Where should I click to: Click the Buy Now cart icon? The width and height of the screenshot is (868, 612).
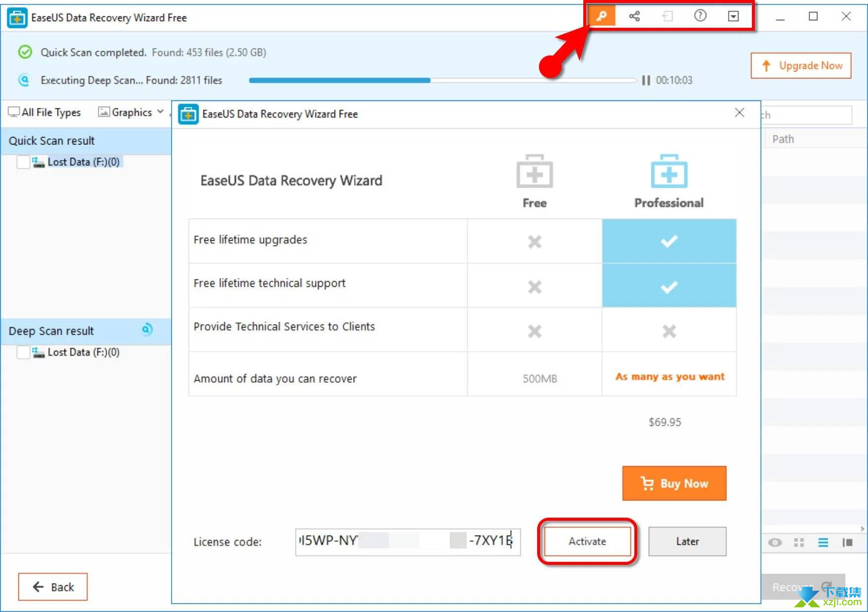point(647,483)
